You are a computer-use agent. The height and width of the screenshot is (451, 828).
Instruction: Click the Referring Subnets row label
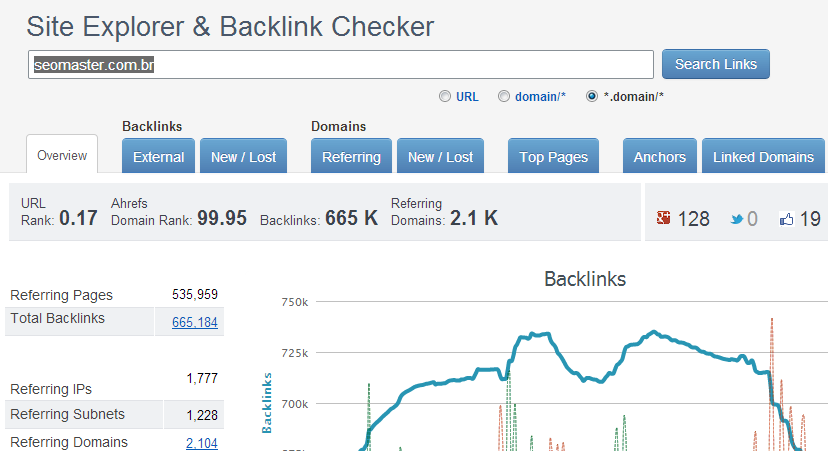(68, 414)
